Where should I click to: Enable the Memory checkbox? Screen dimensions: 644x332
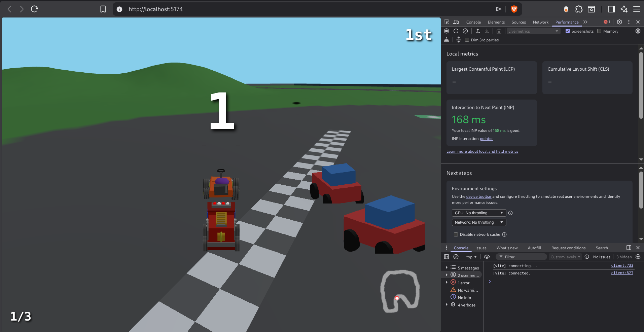coord(600,31)
